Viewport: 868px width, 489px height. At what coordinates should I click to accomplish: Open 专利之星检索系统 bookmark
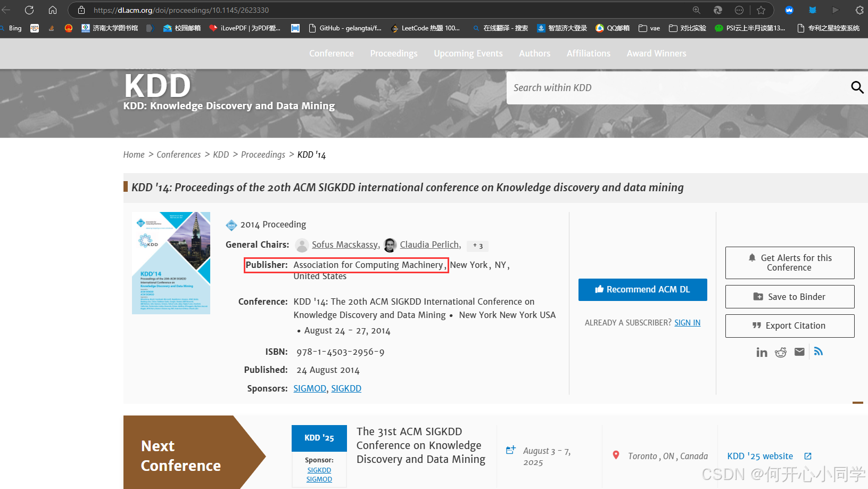click(828, 28)
